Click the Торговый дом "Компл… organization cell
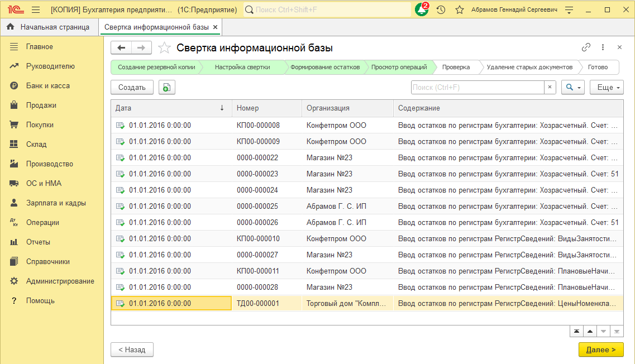Viewport: 635px width, 364px height. point(347,304)
